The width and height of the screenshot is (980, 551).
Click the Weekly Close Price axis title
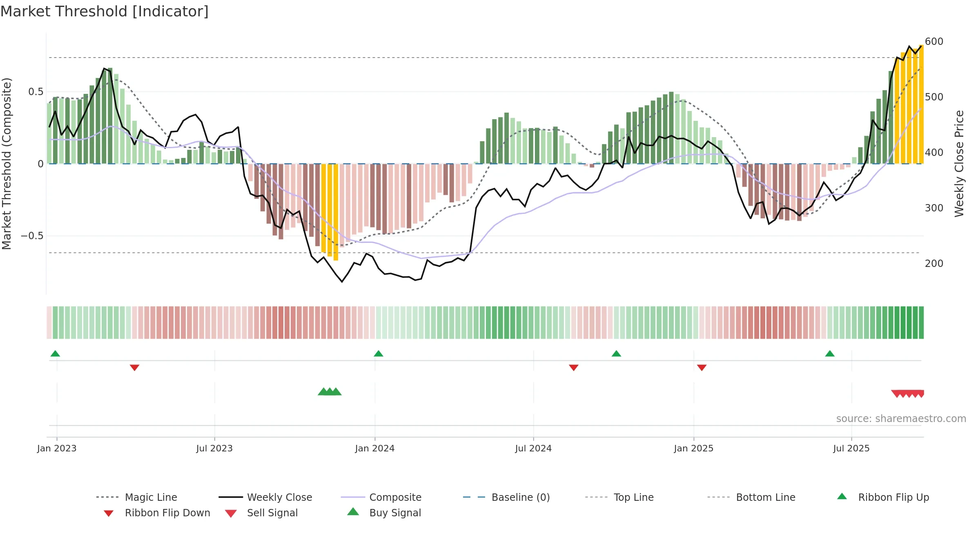point(959,163)
